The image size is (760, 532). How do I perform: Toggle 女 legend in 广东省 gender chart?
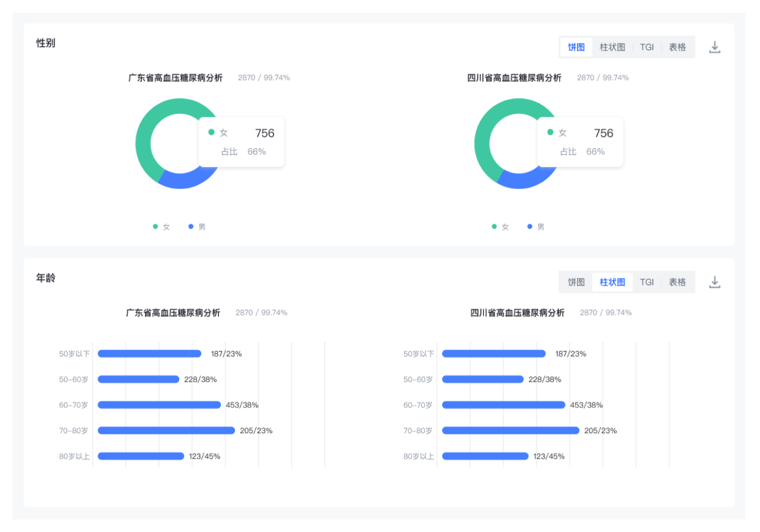[x=161, y=227]
